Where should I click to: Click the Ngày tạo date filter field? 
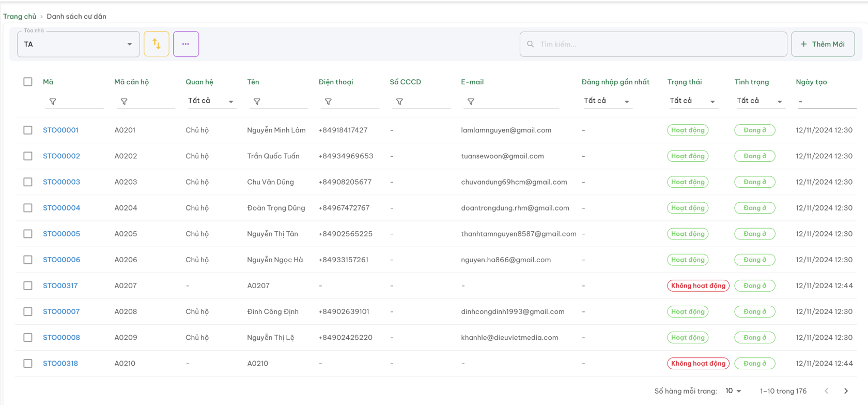point(826,101)
